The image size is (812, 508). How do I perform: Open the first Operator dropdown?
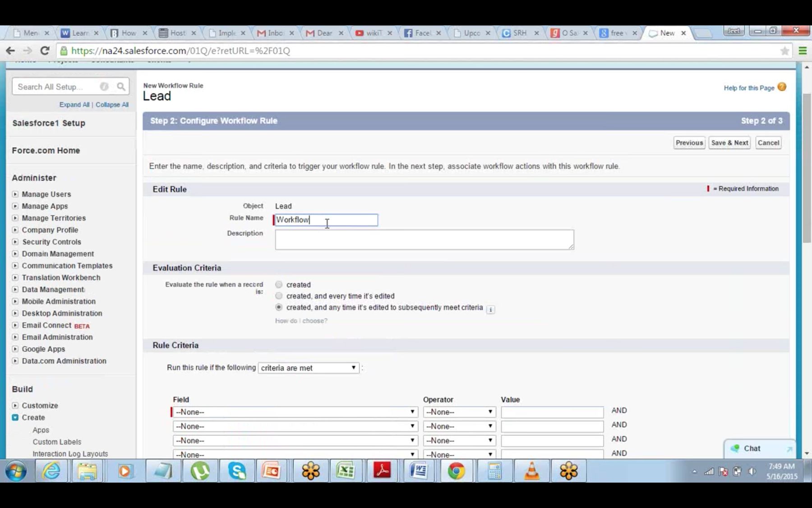(x=459, y=412)
